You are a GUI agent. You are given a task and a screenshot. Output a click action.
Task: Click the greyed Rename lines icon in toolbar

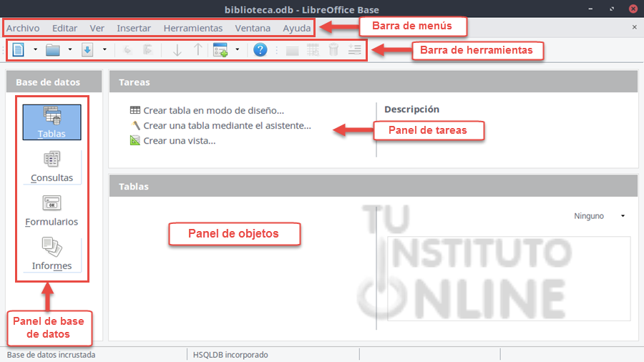355,50
